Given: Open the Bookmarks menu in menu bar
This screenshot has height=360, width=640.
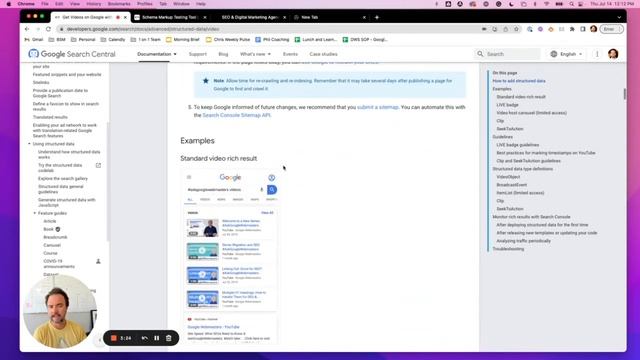Looking at the screenshot, I should pos(119,4).
